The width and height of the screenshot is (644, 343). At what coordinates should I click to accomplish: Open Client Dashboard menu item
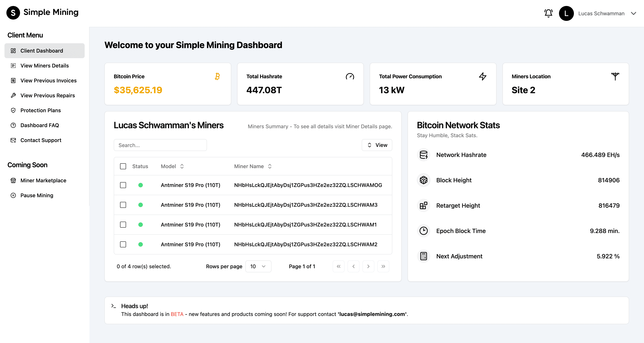(x=45, y=51)
